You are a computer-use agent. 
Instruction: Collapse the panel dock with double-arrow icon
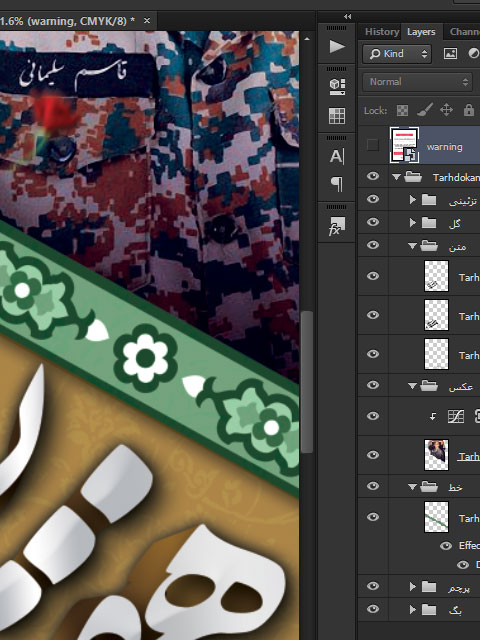[x=347, y=17]
